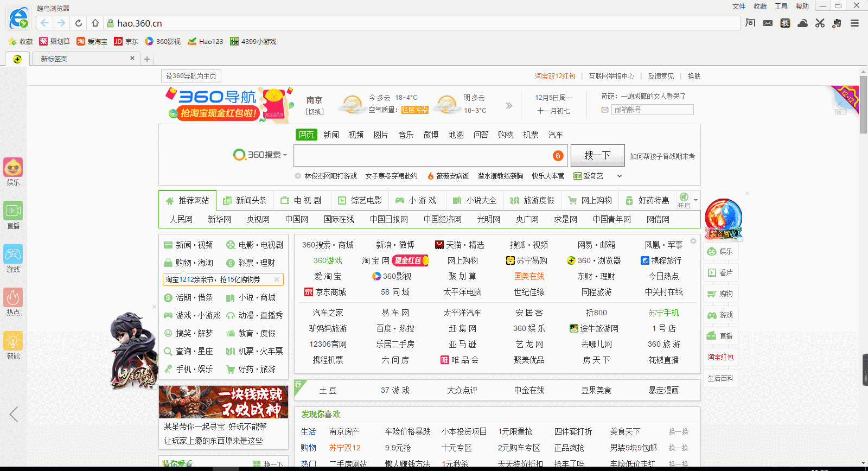Open 直播 in the left sidebar

pos(13,215)
